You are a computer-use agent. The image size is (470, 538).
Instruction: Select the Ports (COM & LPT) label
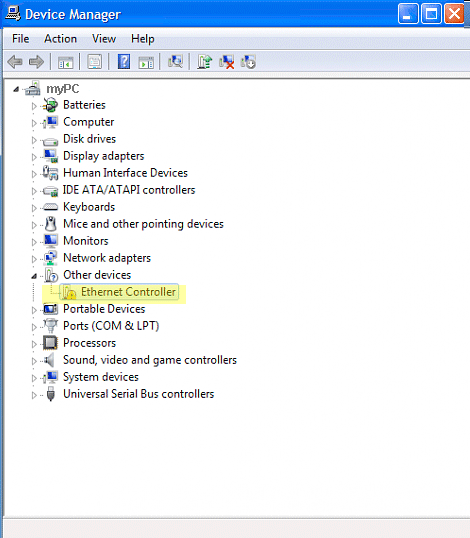[x=111, y=326]
